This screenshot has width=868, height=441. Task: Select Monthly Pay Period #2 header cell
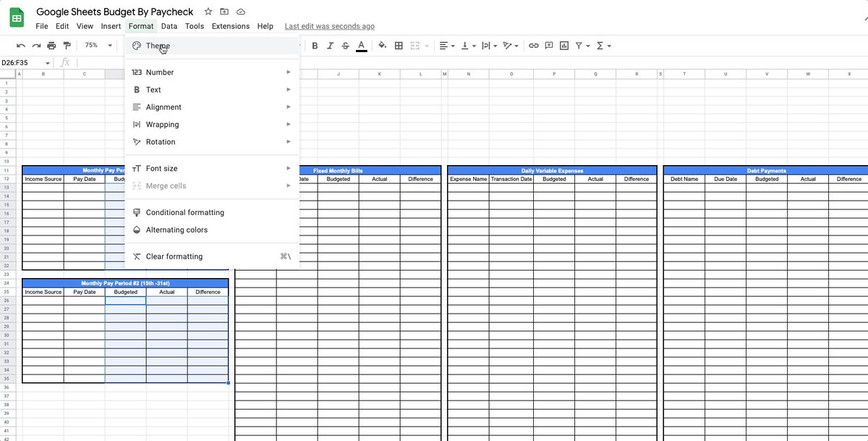tap(125, 284)
